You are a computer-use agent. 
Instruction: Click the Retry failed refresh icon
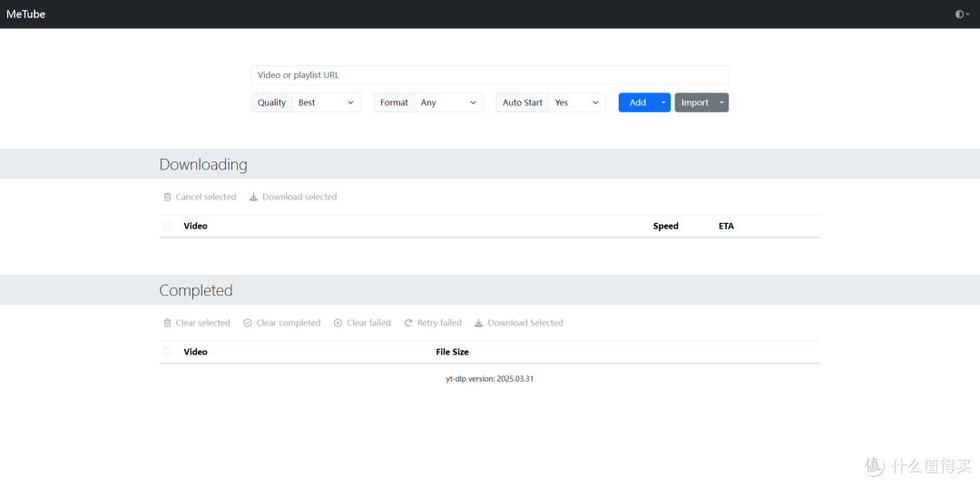(x=408, y=323)
